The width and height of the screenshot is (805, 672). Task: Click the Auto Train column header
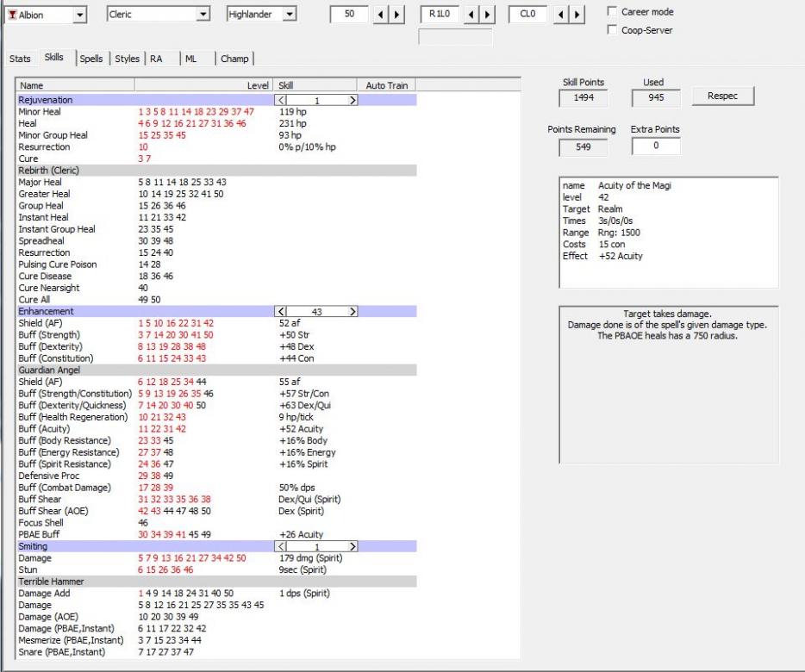(x=387, y=85)
